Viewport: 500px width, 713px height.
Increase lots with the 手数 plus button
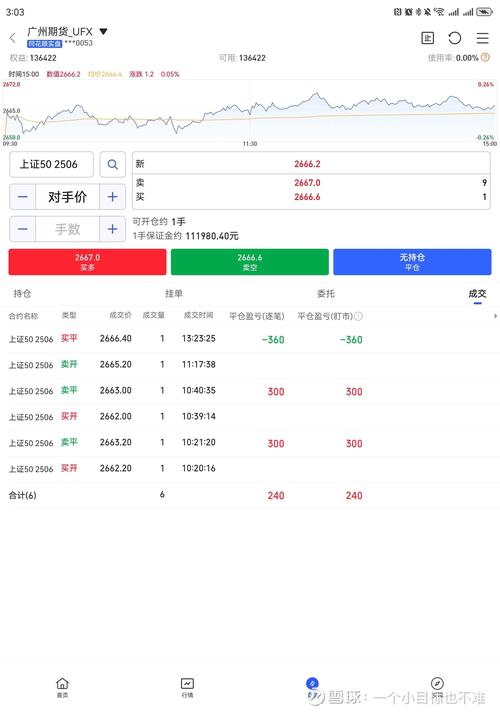(112, 229)
